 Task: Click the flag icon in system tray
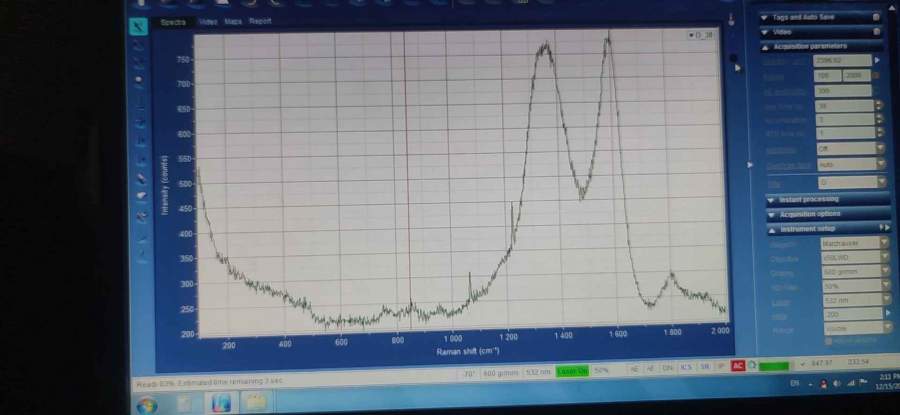pos(862,383)
